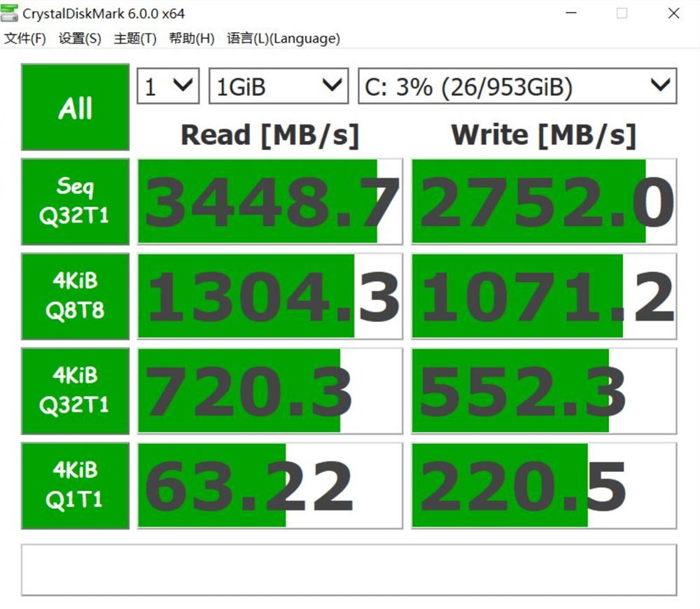This screenshot has width=700, height=609.
Task: Minimize the CrystalDiskMark window
Action: [571, 13]
